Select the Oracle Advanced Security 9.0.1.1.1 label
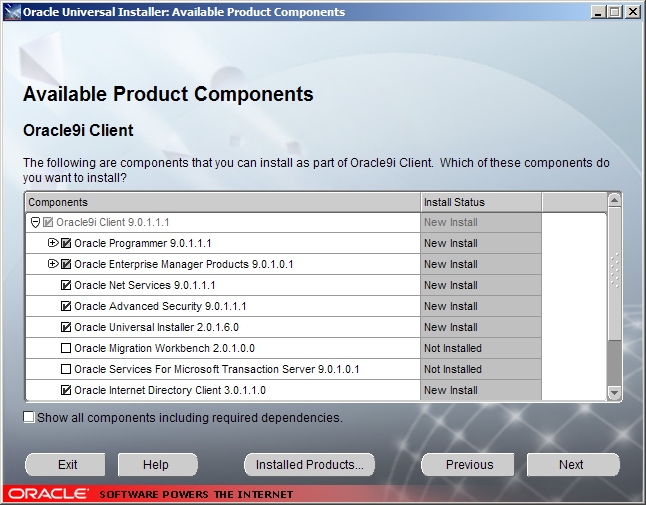646x505 pixels. (x=160, y=306)
